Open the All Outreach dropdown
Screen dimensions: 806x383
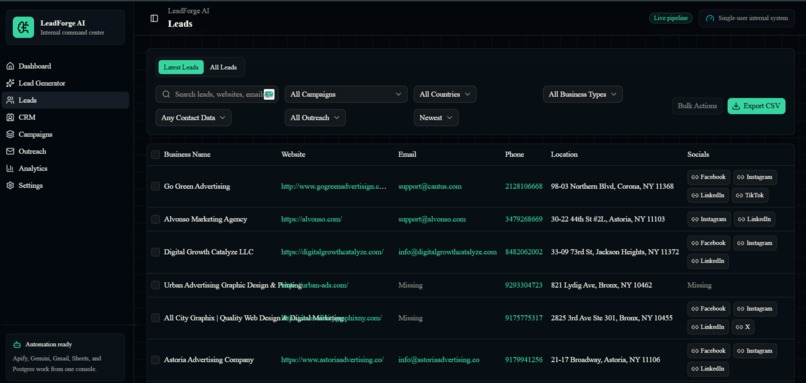tap(315, 118)
